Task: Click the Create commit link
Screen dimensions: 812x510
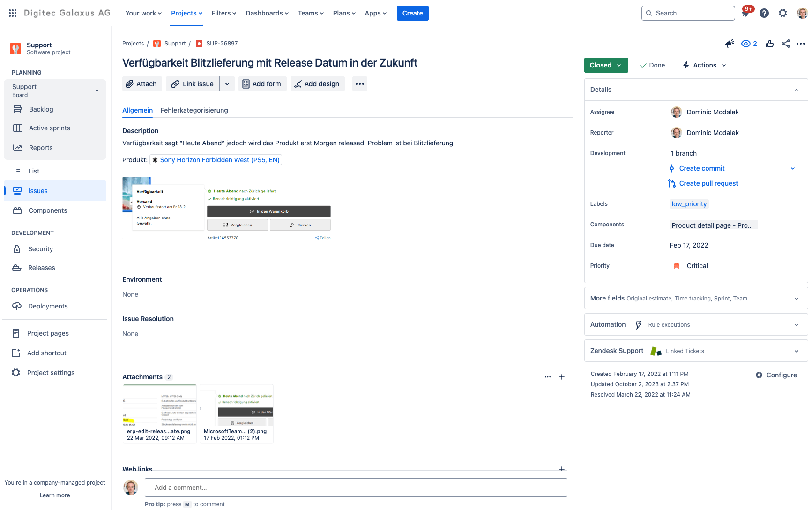Action: 702,168
